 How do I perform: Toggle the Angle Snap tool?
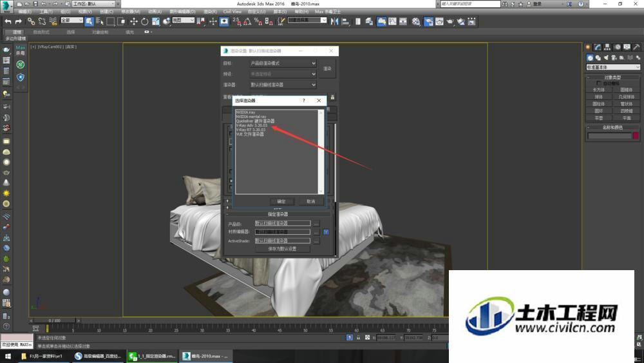(247, 21)
